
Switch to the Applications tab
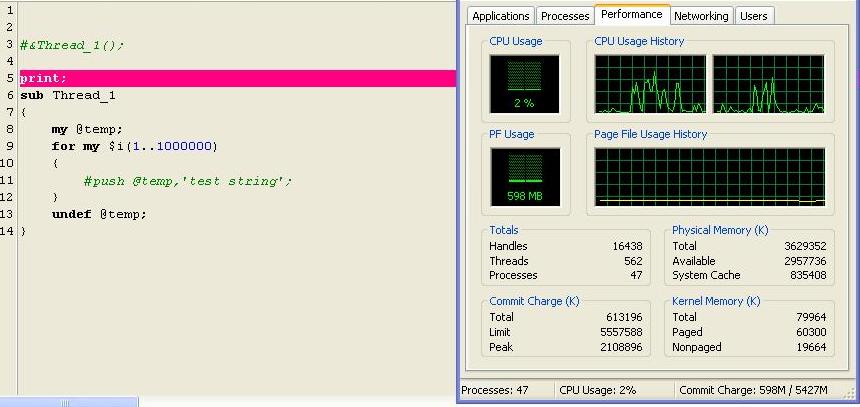[500, 16]
